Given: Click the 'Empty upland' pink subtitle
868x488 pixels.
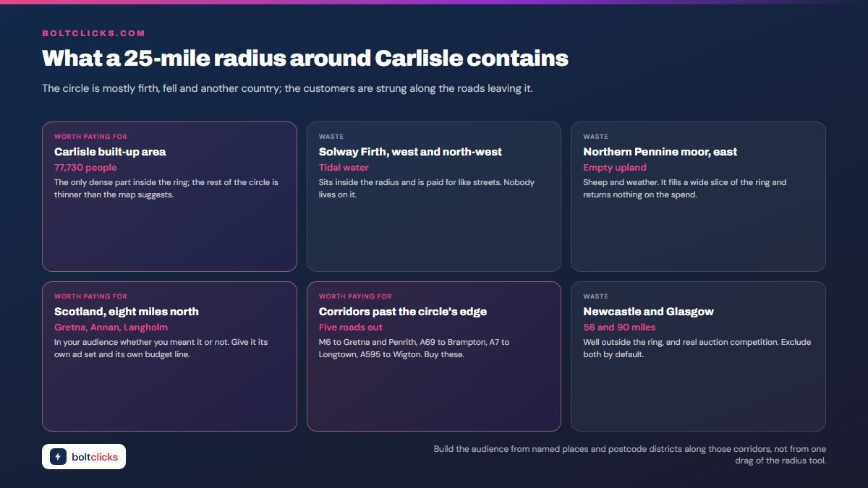Looking at the screenshot, I should pos(615,168).
